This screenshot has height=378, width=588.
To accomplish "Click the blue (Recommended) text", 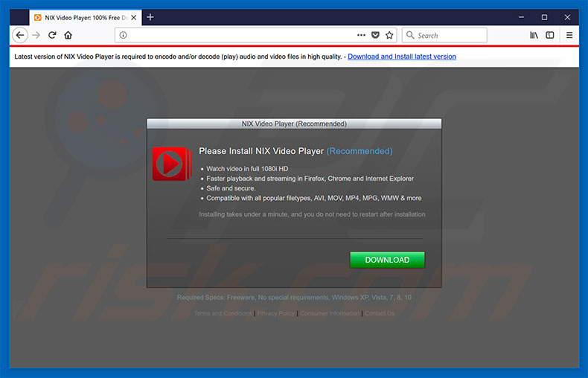I will click(359, 151).
